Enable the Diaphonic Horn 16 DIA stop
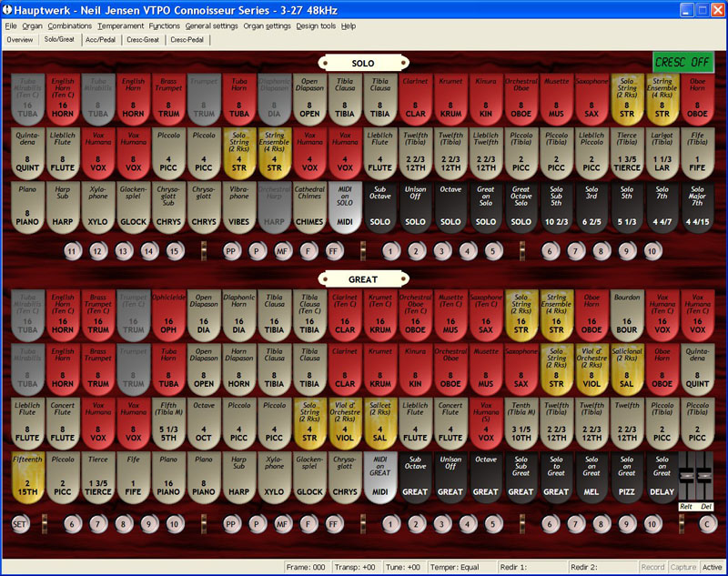728x576 pixels. tap(238, 315)
